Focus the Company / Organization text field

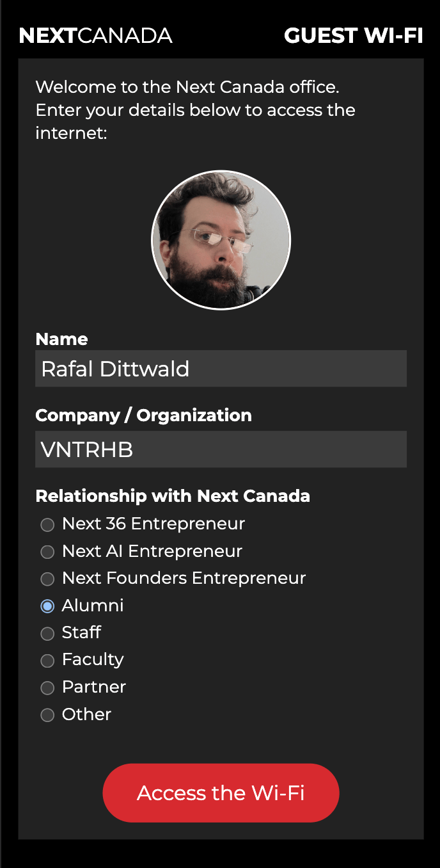tap(221, 449)
